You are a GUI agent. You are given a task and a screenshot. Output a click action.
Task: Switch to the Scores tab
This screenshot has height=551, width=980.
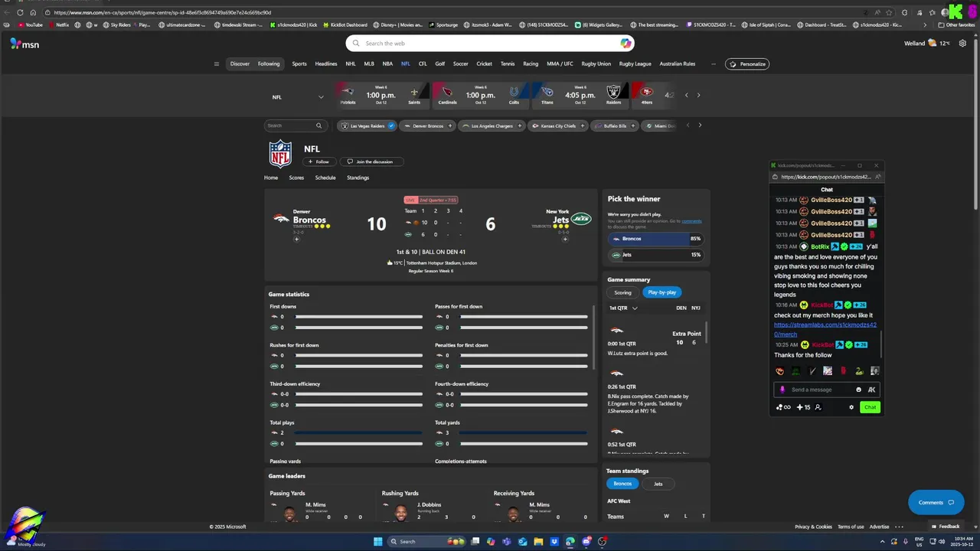click(x=296, y=178)
